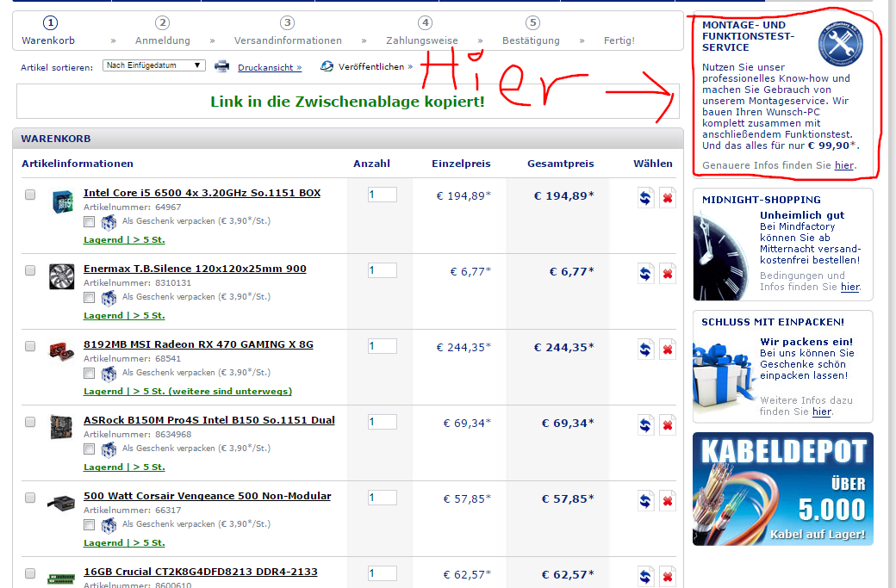Screen dimensions: 896x588
Task: Select the Intel Core i5 6500 row checkbox
Action: (30, 195)
